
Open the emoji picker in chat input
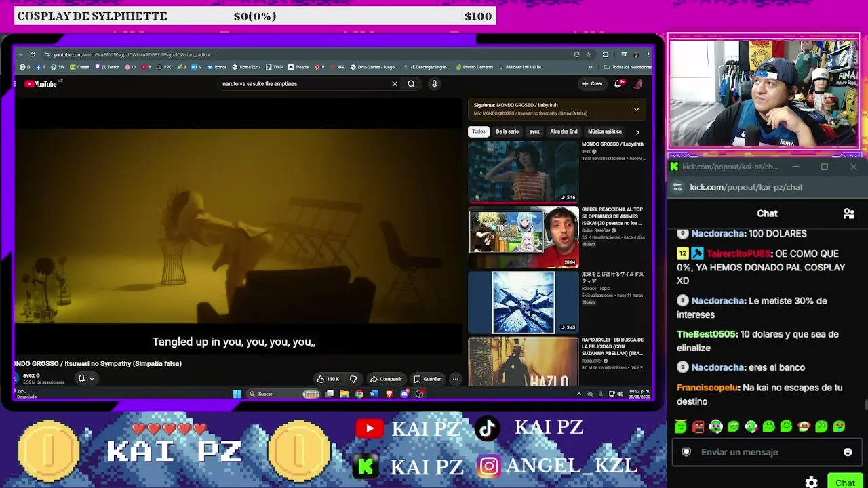(x=848, y=452)
